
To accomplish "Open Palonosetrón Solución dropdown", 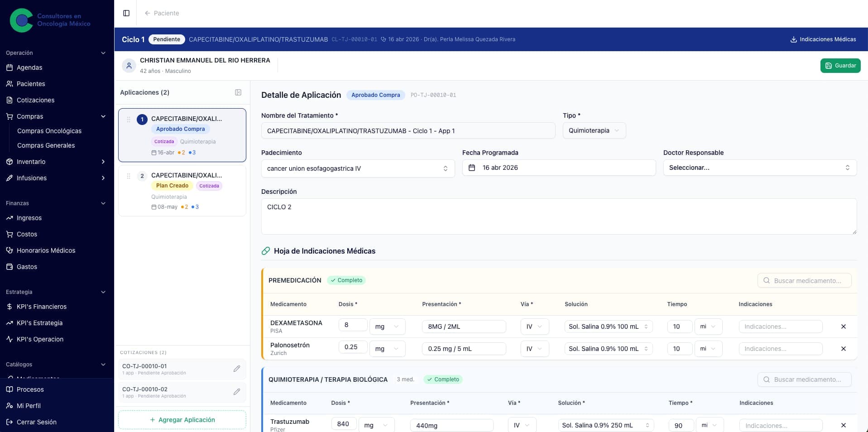I will [x=608, y=349].
